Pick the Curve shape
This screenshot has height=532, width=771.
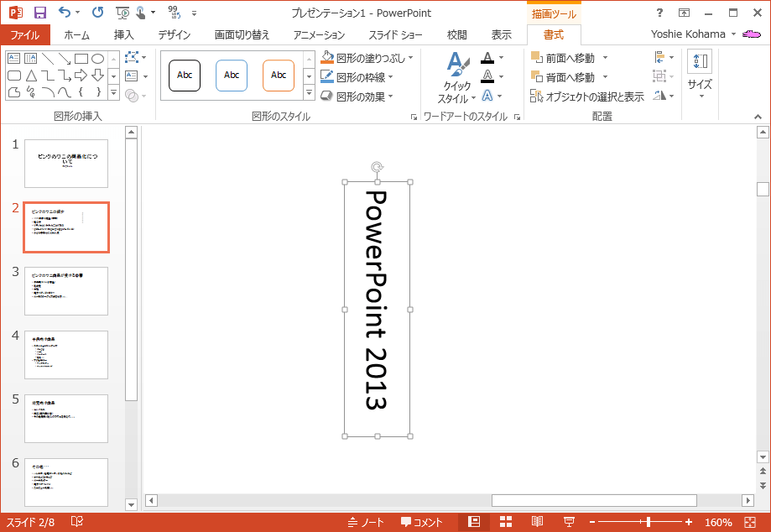pos(65,92)
